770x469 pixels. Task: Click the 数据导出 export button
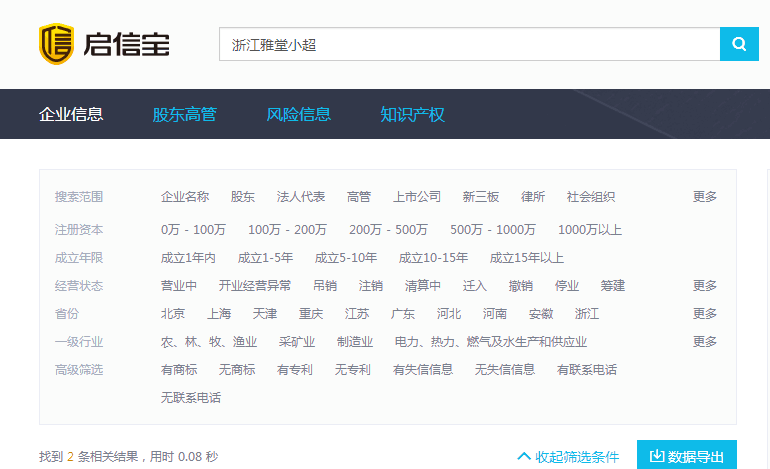(687, 456)
